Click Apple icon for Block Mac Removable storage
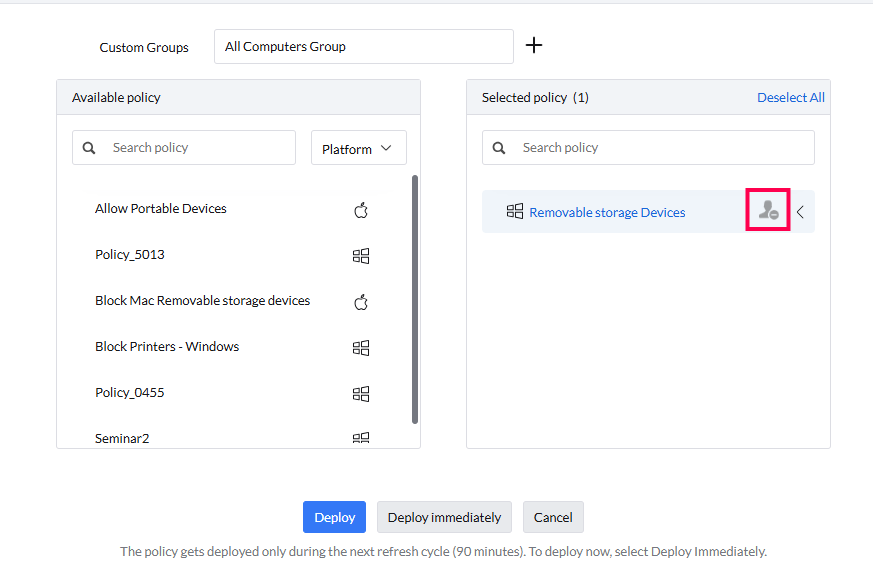Screen dimensions: 873x581 tap(361, 302)
